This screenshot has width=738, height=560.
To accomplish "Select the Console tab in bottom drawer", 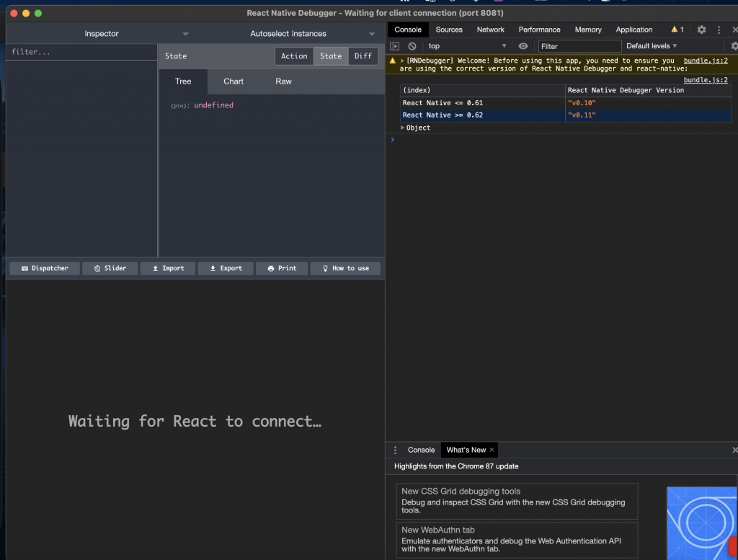I will tap(421, 450).
